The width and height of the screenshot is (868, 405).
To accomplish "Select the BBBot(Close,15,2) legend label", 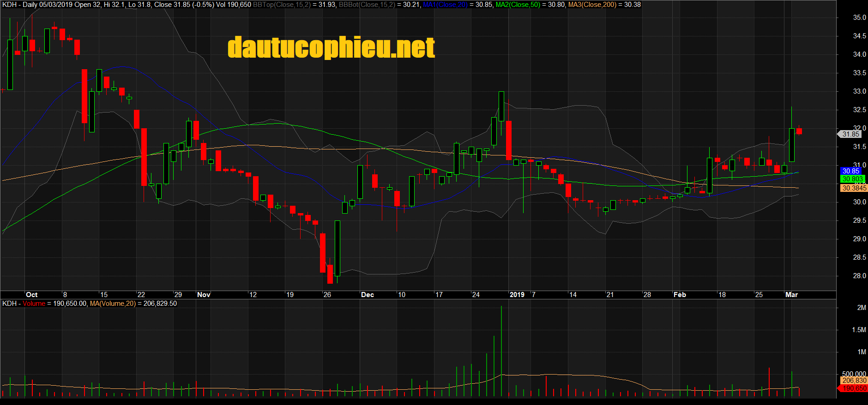I will tap(367, 5).
